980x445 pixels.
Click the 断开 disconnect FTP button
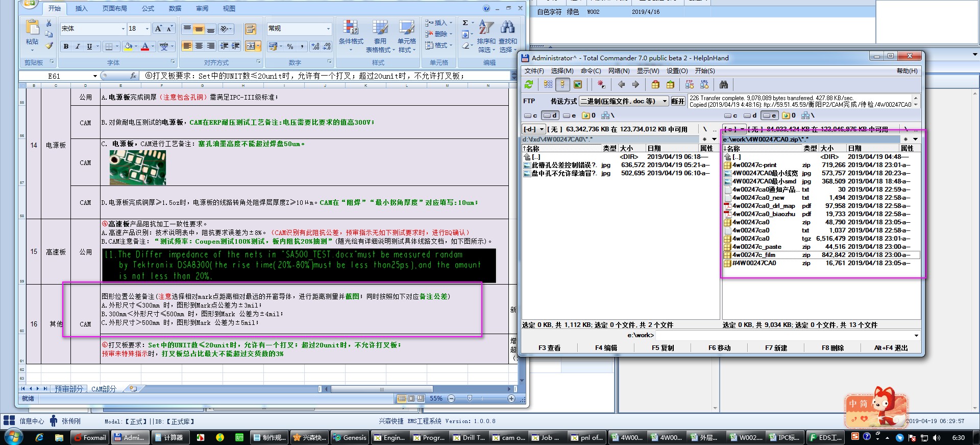(678, 101)
